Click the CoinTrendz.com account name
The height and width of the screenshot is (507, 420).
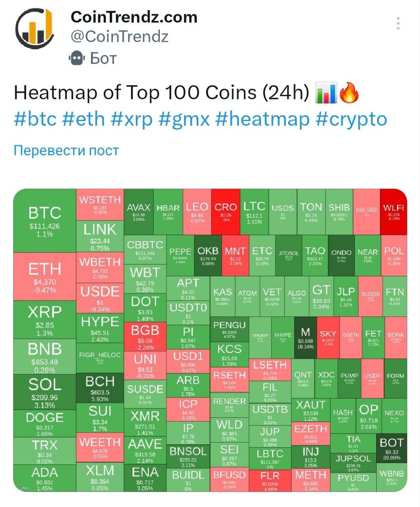pyautogui.click(x=134, y=17)
